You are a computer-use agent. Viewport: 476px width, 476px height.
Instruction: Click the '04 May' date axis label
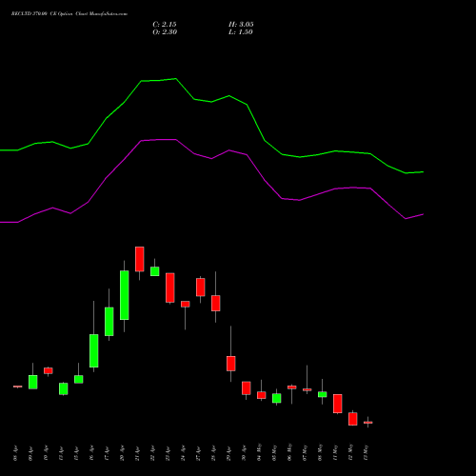tap(260, 452)
